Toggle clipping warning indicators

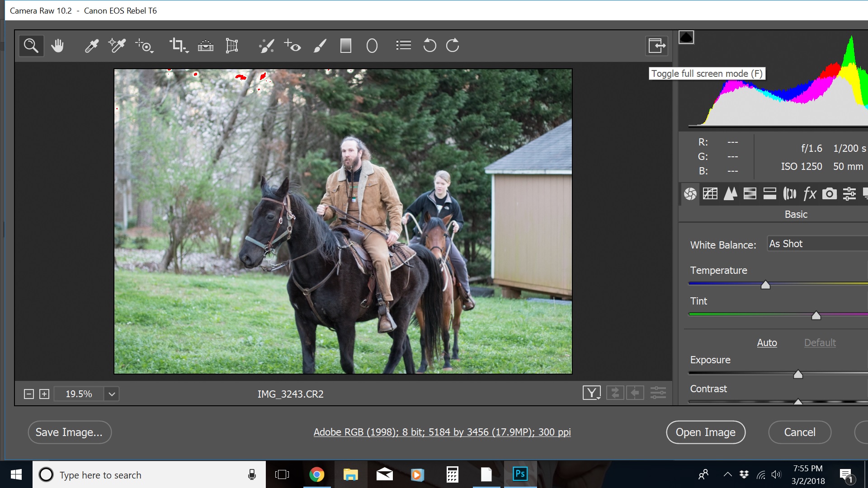point(686,37)
